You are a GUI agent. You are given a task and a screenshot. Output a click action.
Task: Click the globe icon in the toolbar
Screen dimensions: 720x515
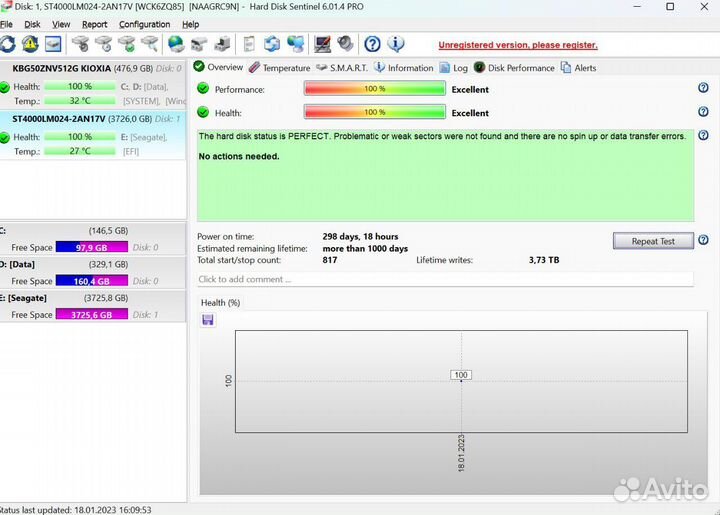click(x=175, y=44)
